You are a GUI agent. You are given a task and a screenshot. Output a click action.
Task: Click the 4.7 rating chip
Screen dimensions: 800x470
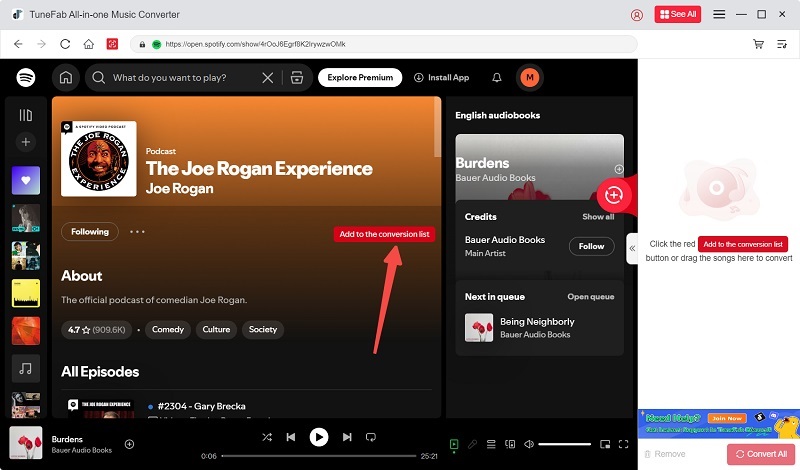point(96,330)
